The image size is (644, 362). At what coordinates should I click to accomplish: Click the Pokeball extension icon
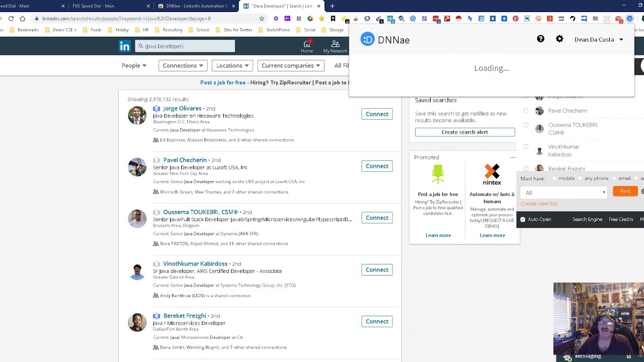(x=458, y=19)
